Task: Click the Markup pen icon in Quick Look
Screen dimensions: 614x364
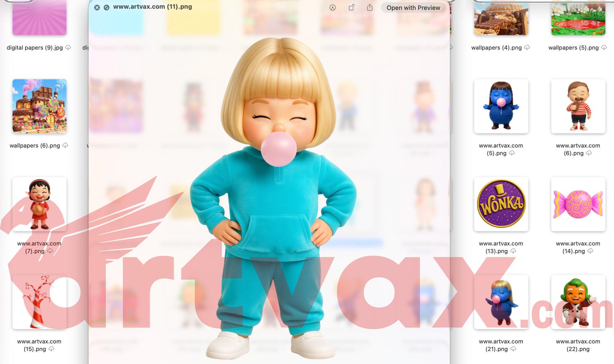Action: [x=333, y=8]
